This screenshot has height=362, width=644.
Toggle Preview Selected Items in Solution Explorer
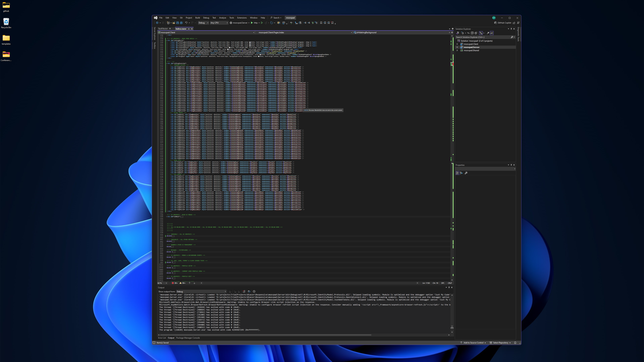point(492,33)
